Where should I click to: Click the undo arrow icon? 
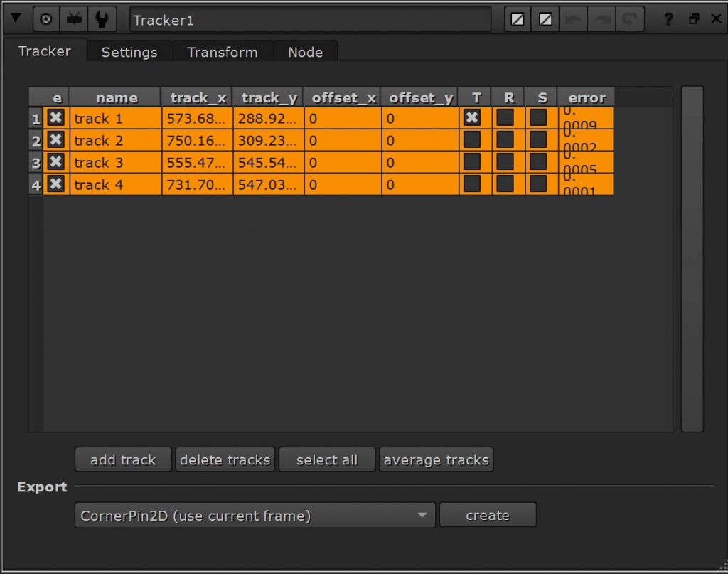pyautogui.click(x=573, y=19)
